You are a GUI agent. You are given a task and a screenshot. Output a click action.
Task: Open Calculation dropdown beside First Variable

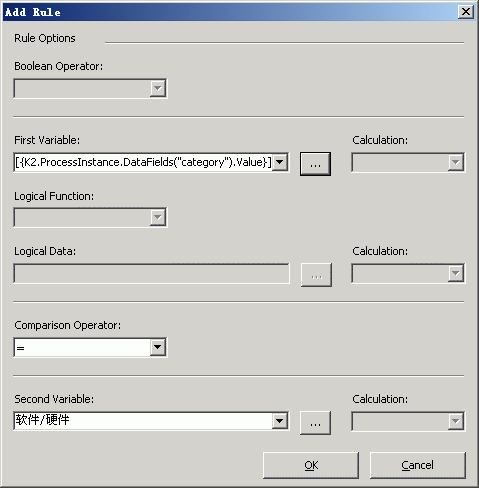coord(455,162)
